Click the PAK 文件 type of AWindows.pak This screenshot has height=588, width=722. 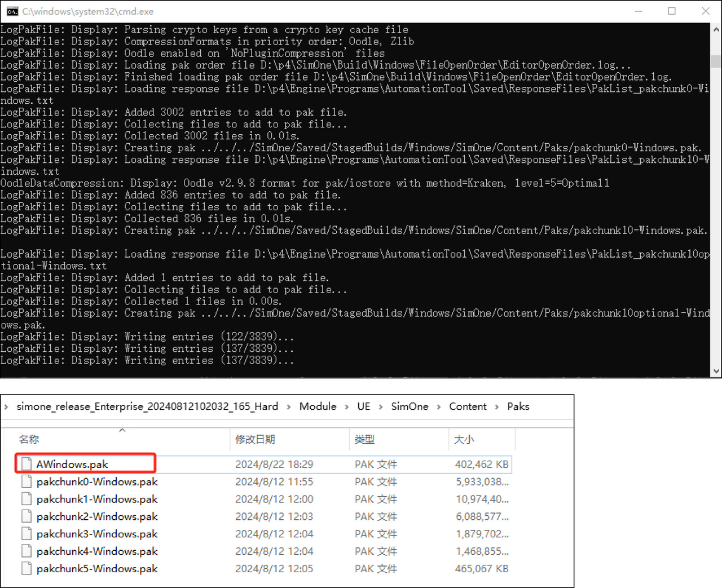coord(376,464)
